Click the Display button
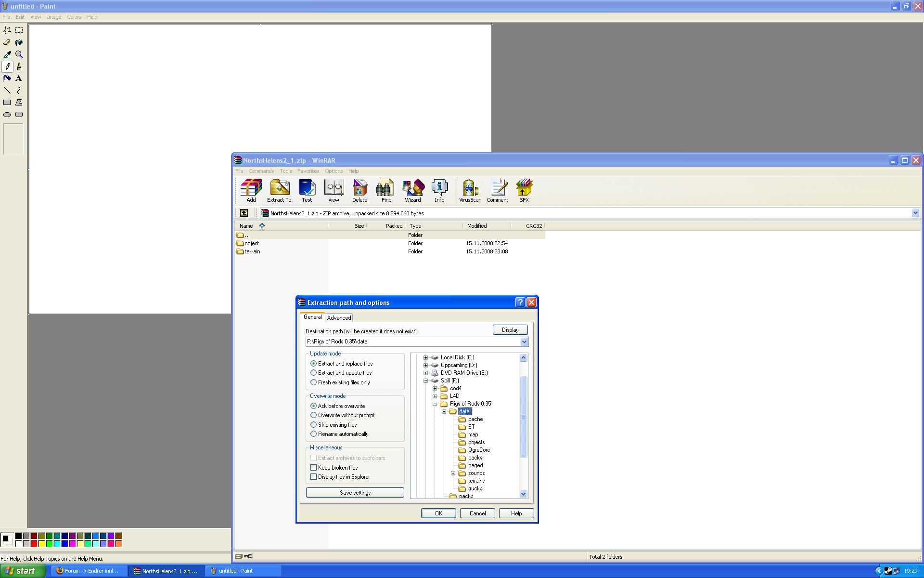924x578 pixels. pyautogui.click(x=510, y=330)
